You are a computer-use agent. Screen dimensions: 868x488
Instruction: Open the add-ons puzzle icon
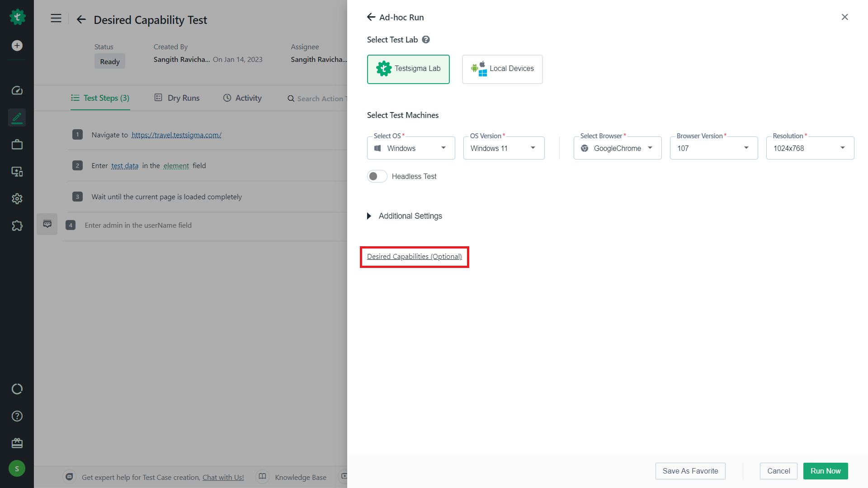pos(17,225)
